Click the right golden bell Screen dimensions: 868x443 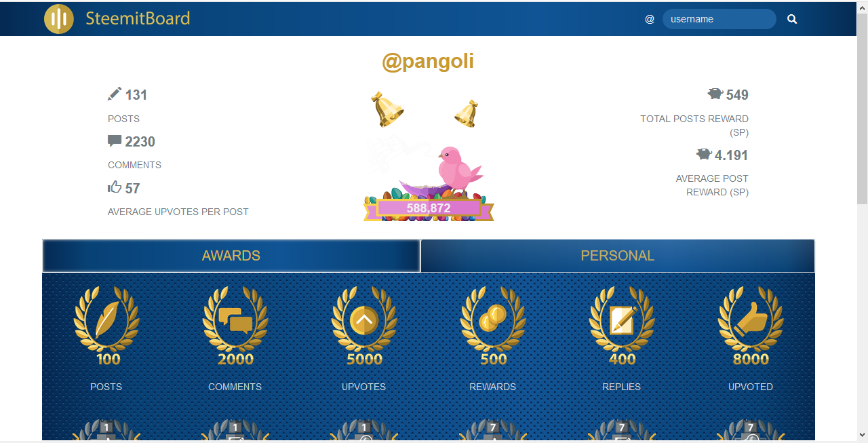pos(467,114)
